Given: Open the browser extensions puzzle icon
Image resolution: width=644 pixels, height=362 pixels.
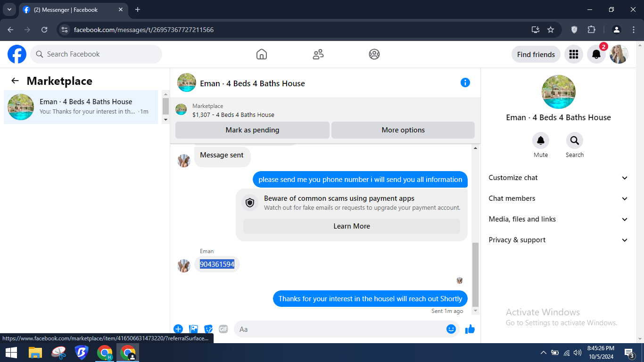Looking at the screenshot, I should tap(592, 30).
